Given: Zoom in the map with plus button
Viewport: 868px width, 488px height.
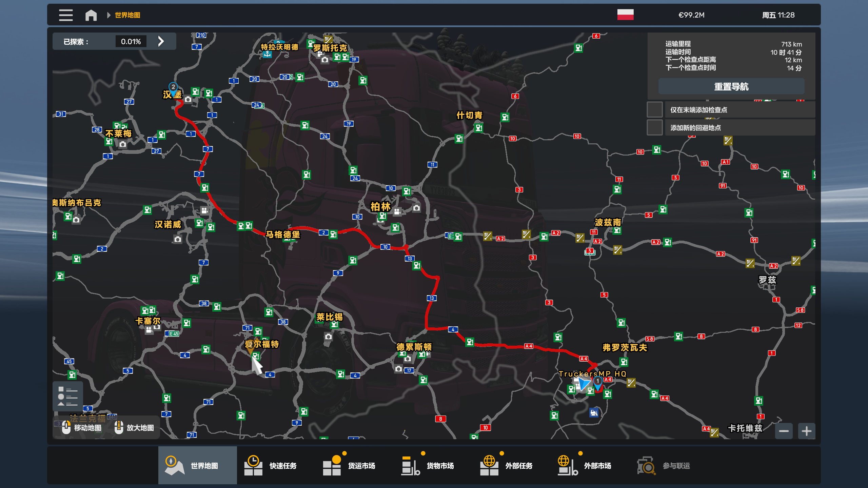Looking at the screenshot, I should pos(807,431).
